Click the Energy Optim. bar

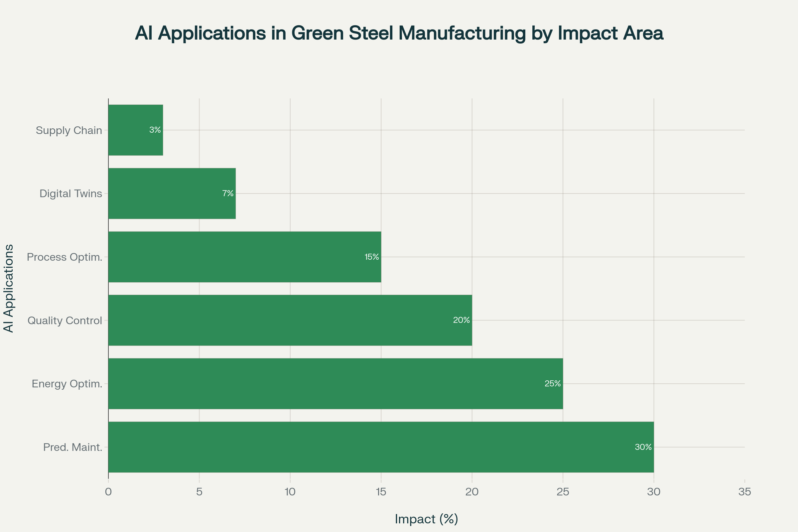[x=335, y=384]
